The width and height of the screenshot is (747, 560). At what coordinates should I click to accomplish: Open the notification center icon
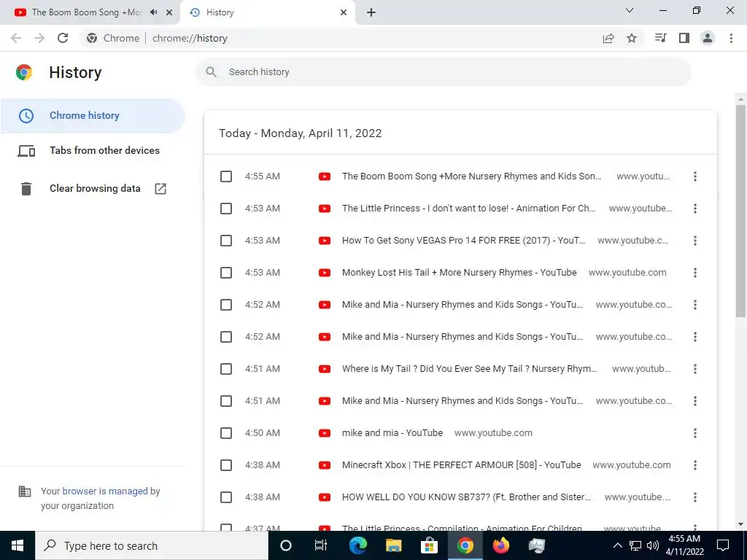coord(723,545)
